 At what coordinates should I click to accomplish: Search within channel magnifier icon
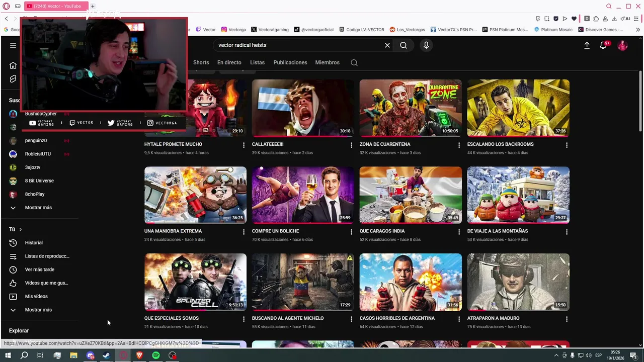click(354, 63)
